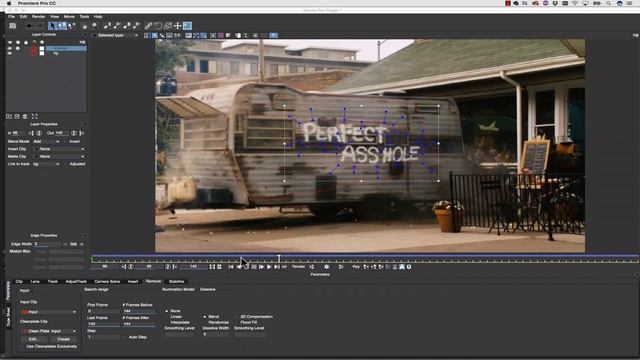
Task: Open the Spotlight search icon in menu bar
Action: [x=608, y=3]
